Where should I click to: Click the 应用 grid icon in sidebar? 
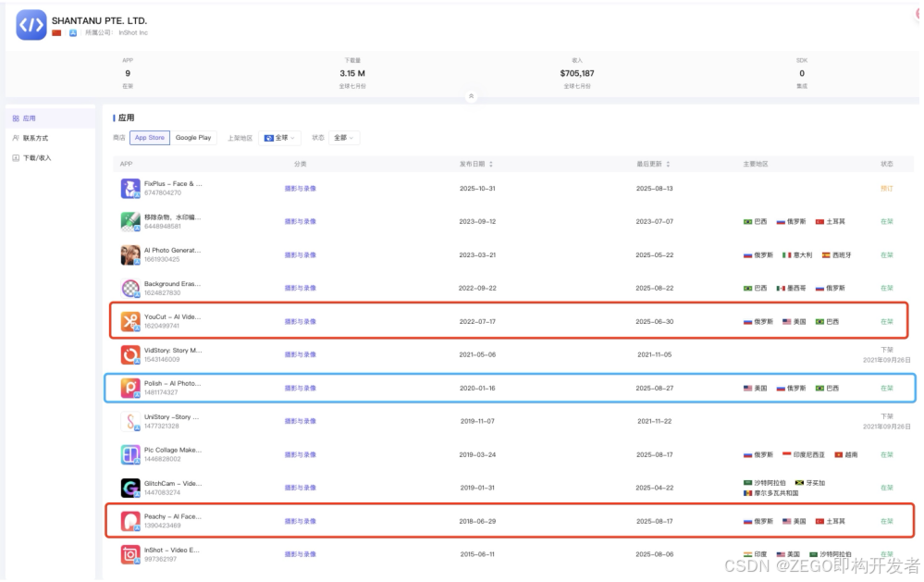[x=16, y=118]
